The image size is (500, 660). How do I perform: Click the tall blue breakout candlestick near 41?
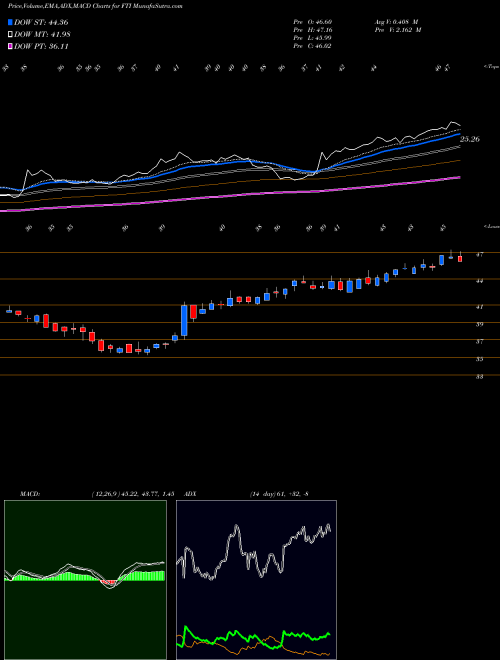click(184, 320)
